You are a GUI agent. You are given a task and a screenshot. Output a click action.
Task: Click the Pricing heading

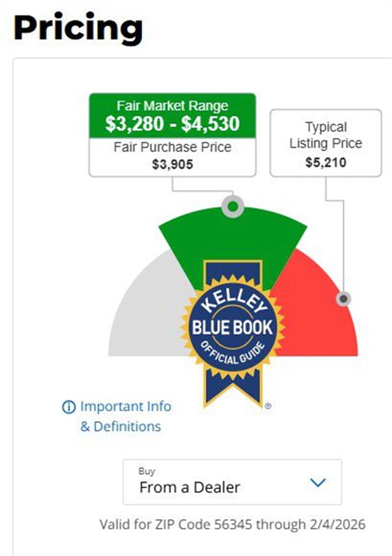click(x=78, y=28)
